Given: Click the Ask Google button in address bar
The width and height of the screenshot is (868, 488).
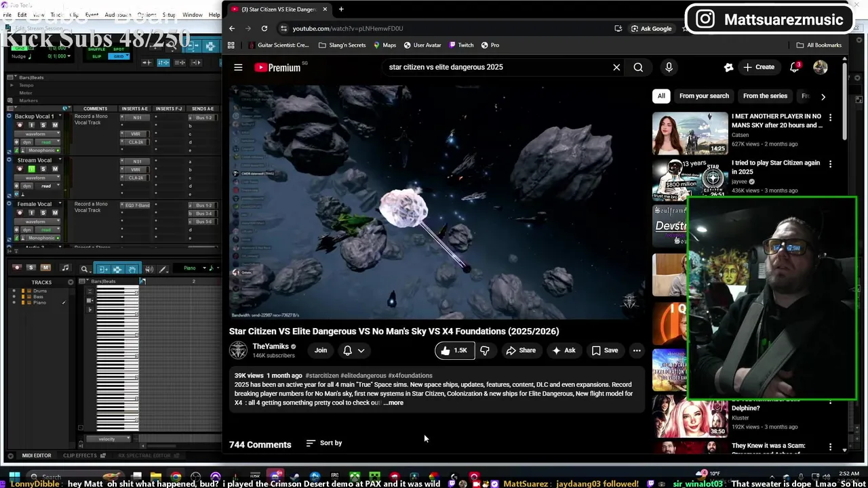Looking at the screenshot, I should 652,28.
